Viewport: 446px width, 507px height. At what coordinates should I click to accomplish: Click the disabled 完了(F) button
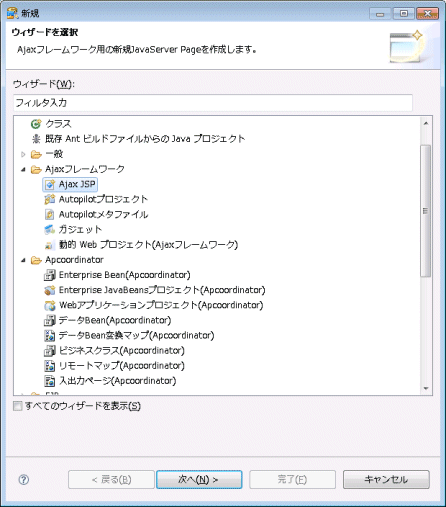click(292, 480)
